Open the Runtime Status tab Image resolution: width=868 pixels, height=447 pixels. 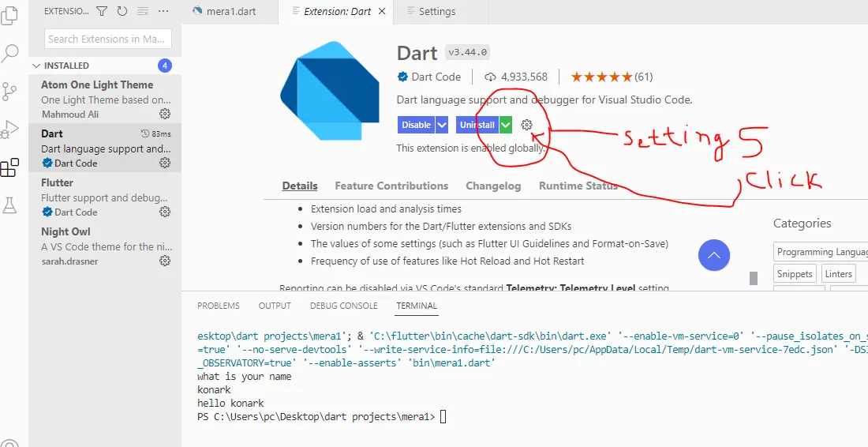click(578, 186)
